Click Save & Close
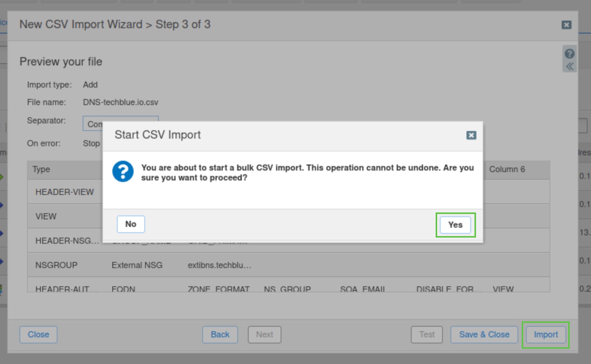 click(484, 335)
